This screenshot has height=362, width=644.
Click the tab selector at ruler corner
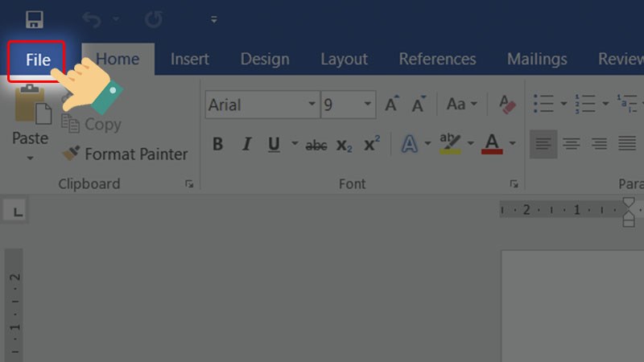click(x=18, y=212)
